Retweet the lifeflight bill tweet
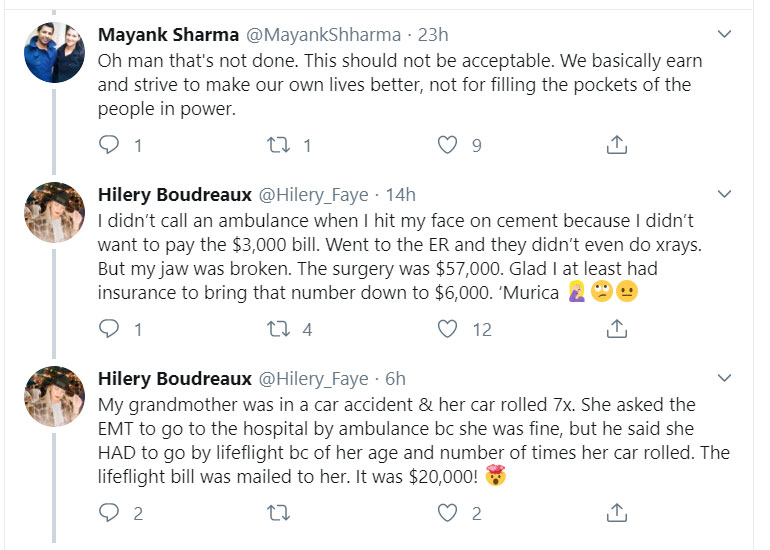 click(x=280, y=513)
